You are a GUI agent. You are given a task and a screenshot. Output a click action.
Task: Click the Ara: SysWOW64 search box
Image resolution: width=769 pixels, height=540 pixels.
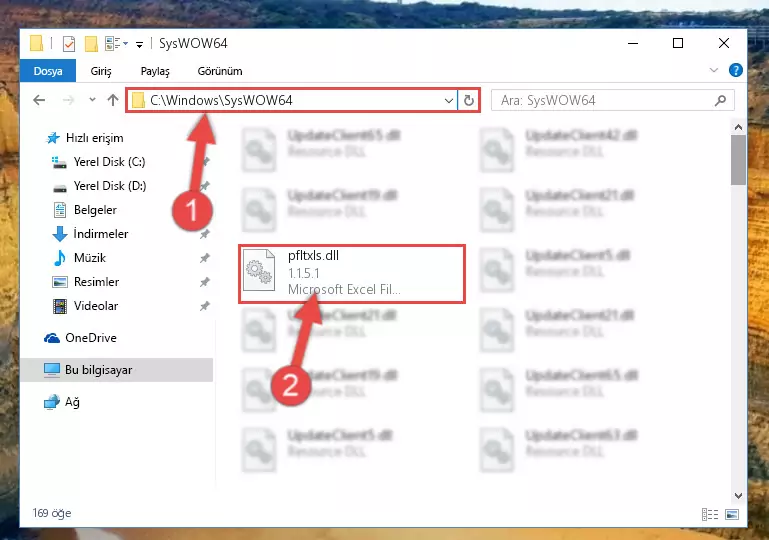click(613, 101)
